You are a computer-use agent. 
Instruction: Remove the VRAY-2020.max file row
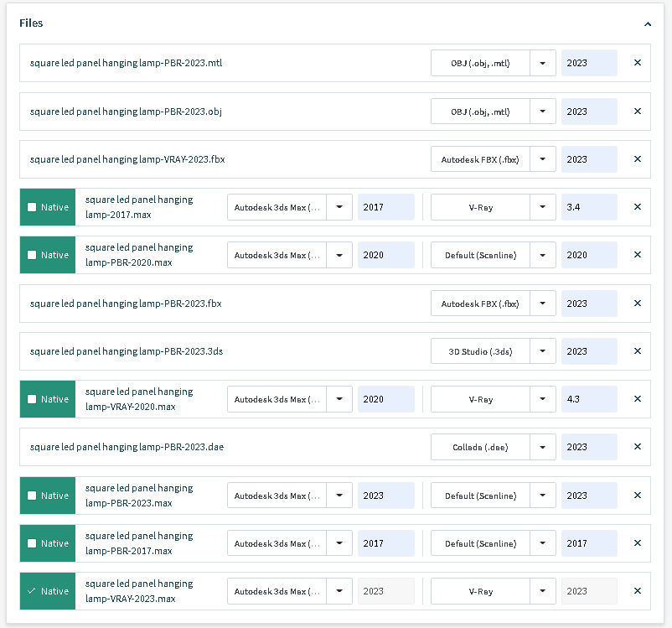(x=637, y=399)
